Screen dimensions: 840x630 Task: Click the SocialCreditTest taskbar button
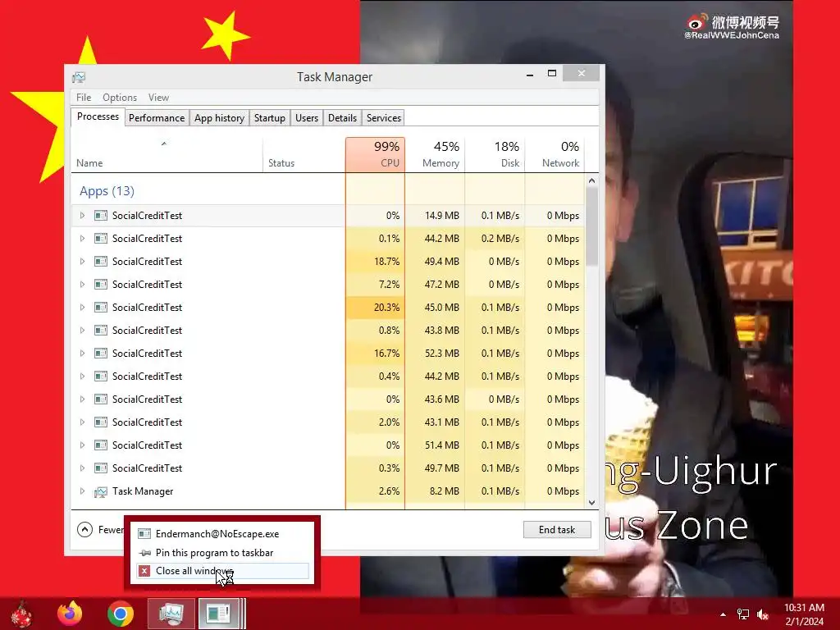218,614
